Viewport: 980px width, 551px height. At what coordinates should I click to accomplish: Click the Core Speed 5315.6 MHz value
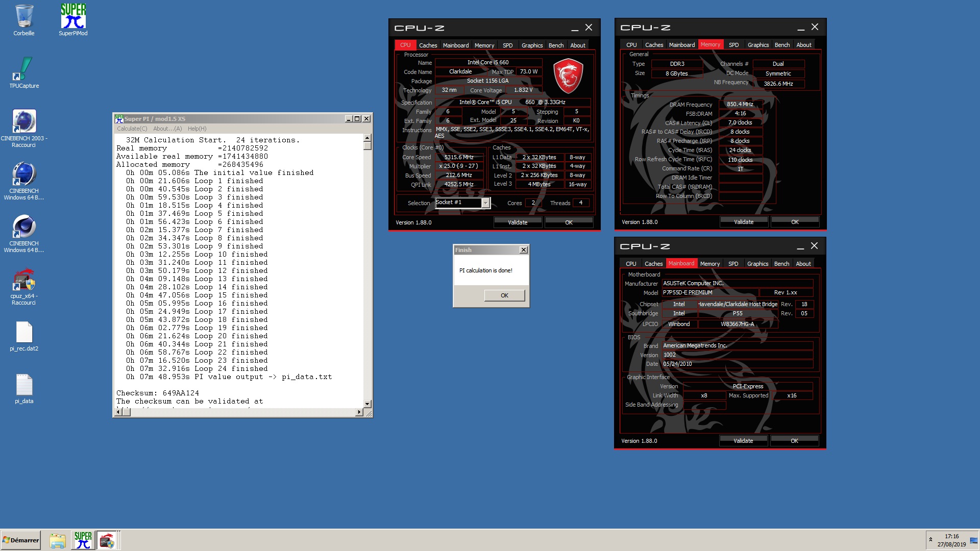tap(459, 157)
